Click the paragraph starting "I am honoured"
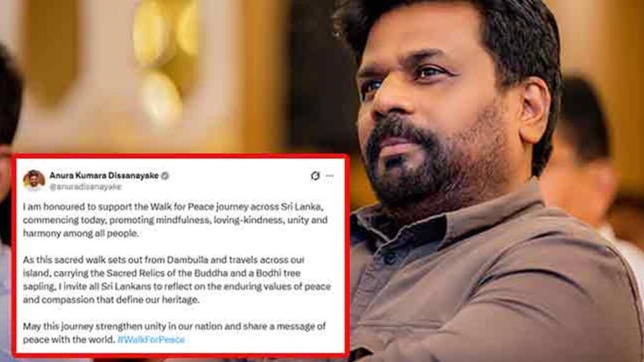The width and height of the screenshot is (644, 362). tap(175, 220)
